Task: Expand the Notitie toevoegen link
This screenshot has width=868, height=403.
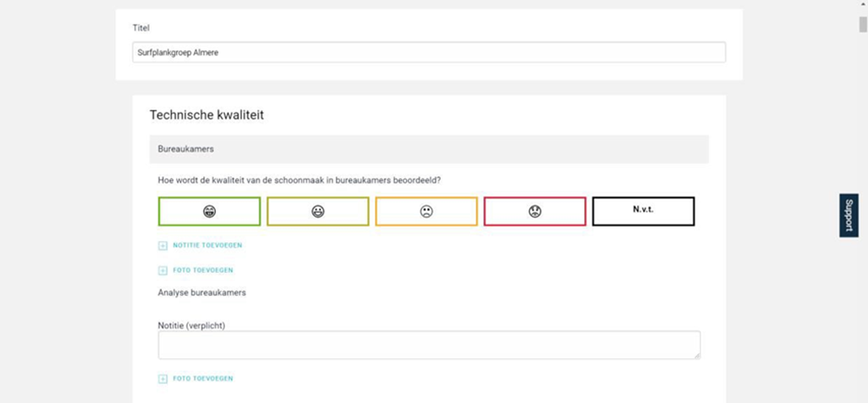Action: pos(207,245)
